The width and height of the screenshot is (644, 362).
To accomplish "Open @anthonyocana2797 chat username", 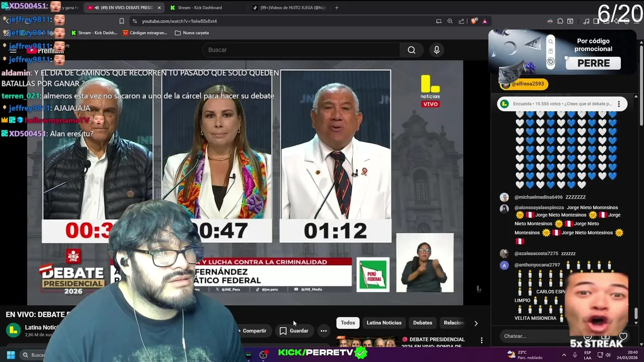I will tap(537, 265).
